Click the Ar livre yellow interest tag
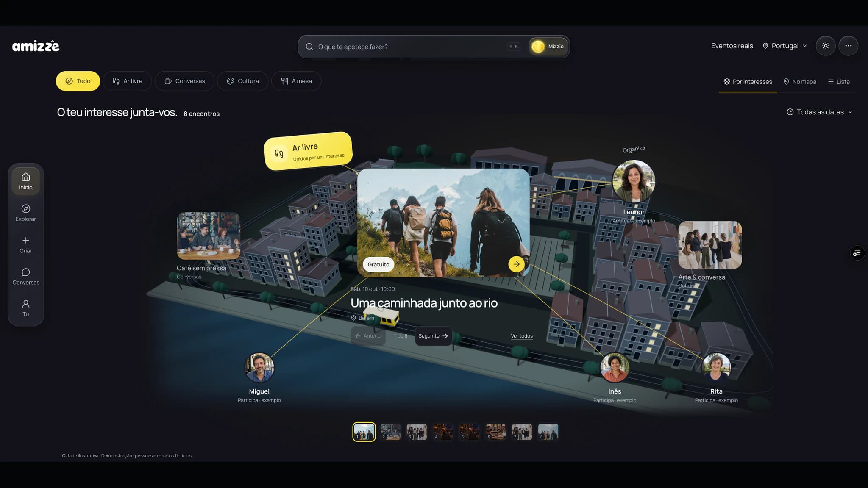The image size is (868, 488). 308,151
